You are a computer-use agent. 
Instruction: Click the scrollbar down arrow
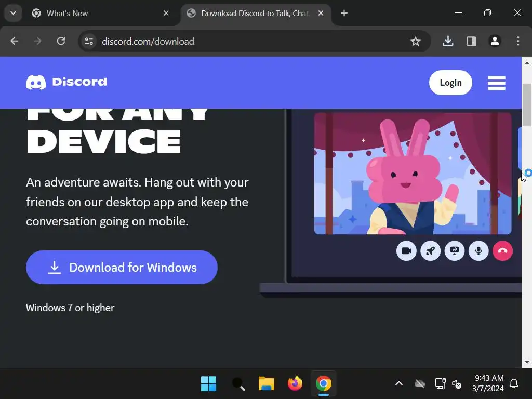pos(527,362)
